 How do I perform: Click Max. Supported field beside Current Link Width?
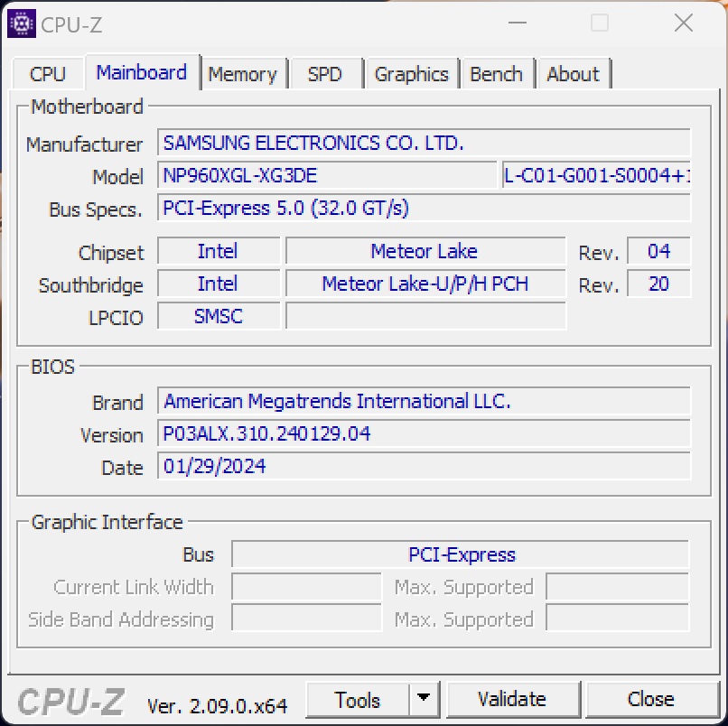pyautogui.click(x=618, y=587)
